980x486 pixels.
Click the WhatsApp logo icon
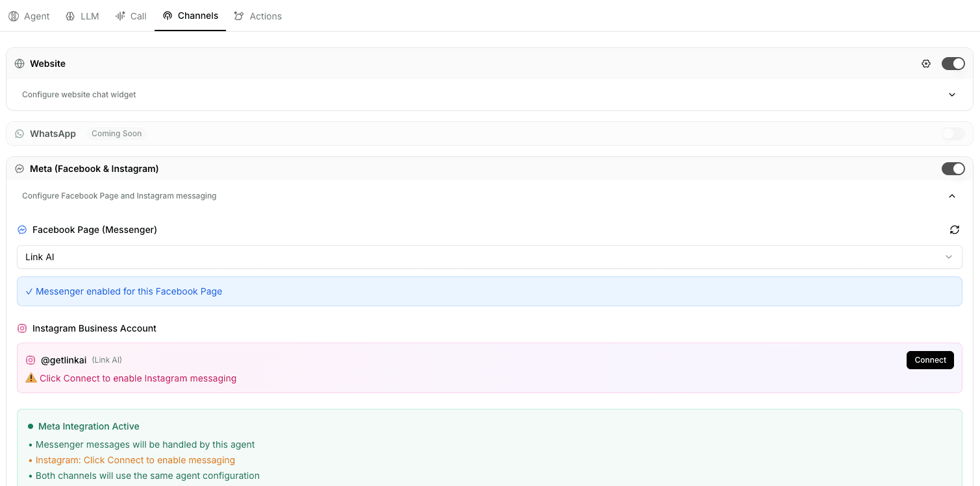19,134
